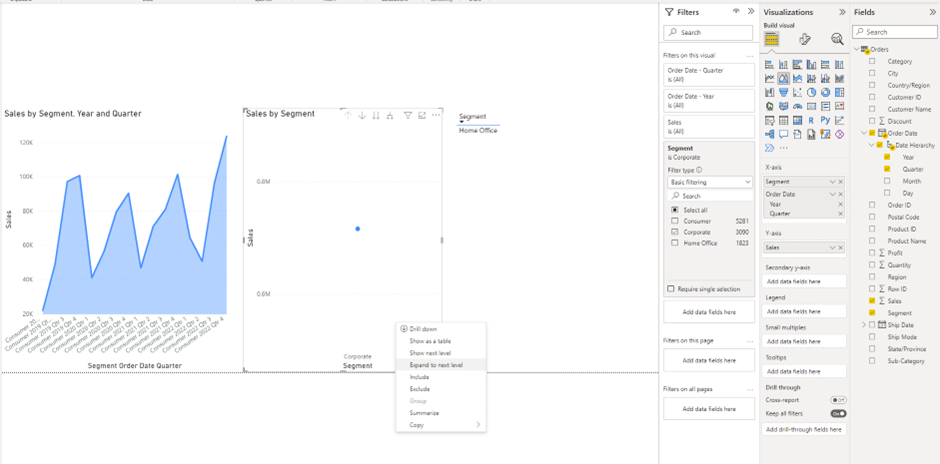Collapse the Fields pane with chevrons

point(932,12)
